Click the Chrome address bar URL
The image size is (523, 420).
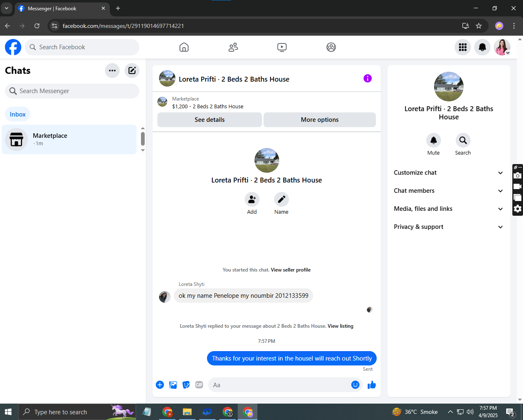pyautogui.click(x=123, y=26)
